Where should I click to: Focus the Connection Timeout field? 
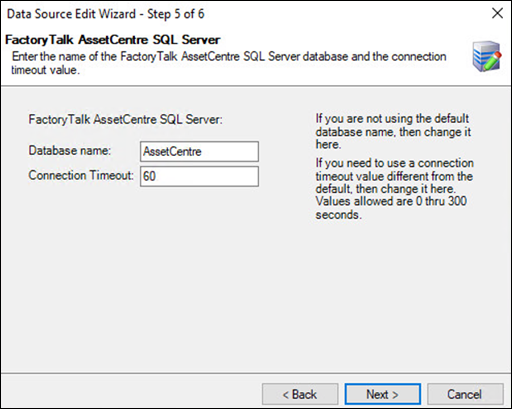tap(199, 176)
